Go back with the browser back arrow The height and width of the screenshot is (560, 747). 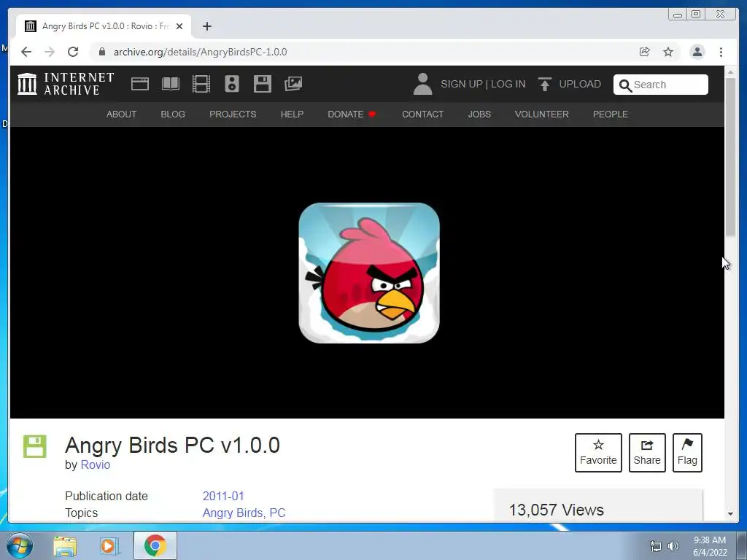(26, 52)
